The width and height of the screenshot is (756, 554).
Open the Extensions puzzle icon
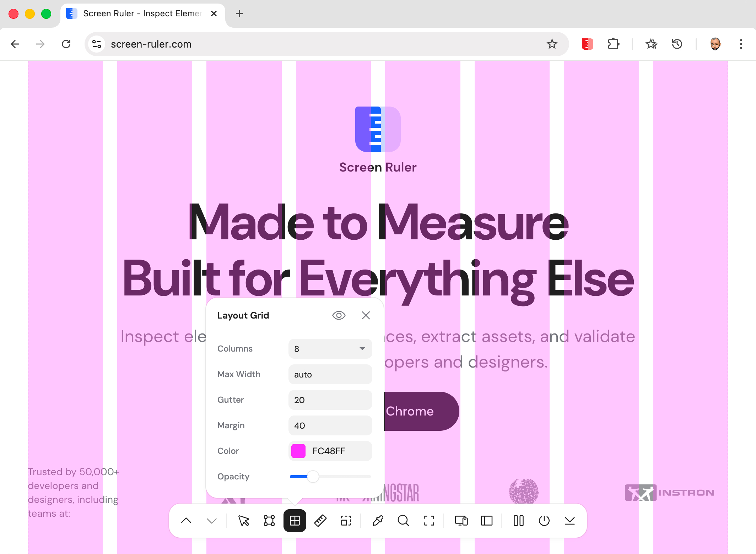click(614, 44)
